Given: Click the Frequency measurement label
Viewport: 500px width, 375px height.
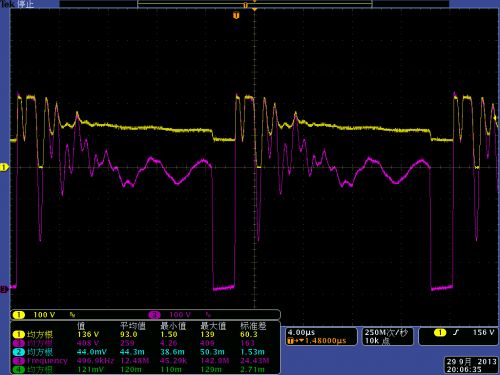Looking at the screenshot, I should coord(47,361).
